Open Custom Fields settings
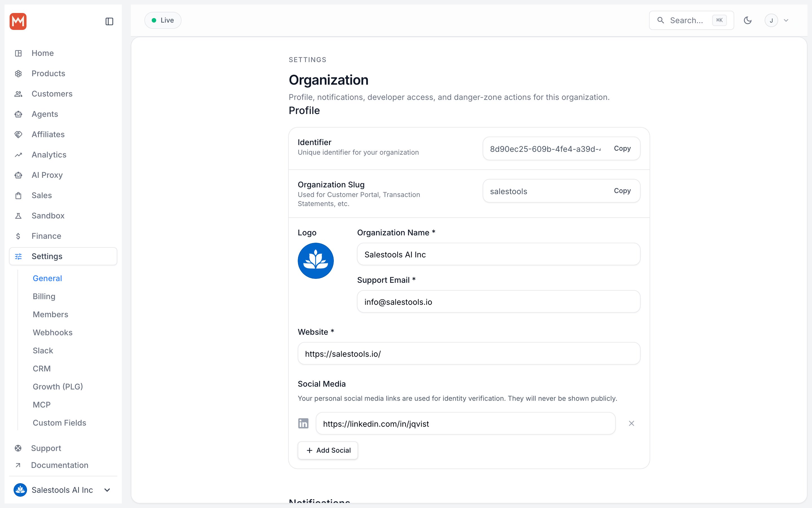 point(59,423)
